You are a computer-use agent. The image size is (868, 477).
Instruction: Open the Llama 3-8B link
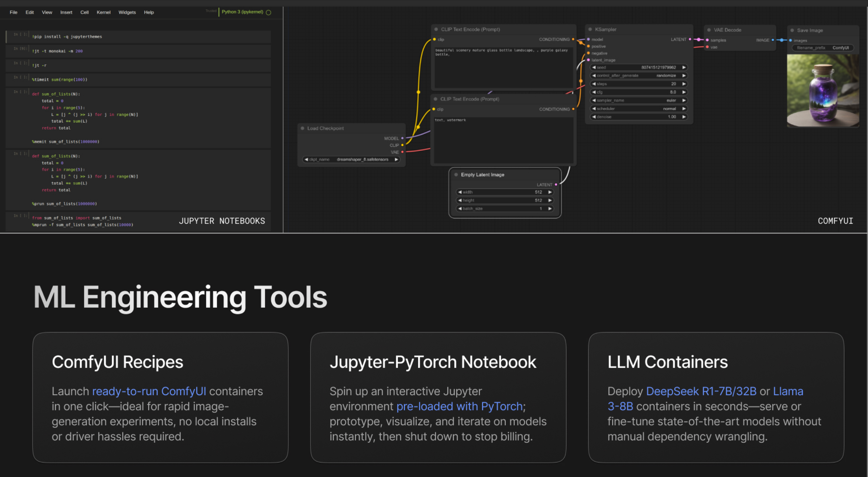705,399
